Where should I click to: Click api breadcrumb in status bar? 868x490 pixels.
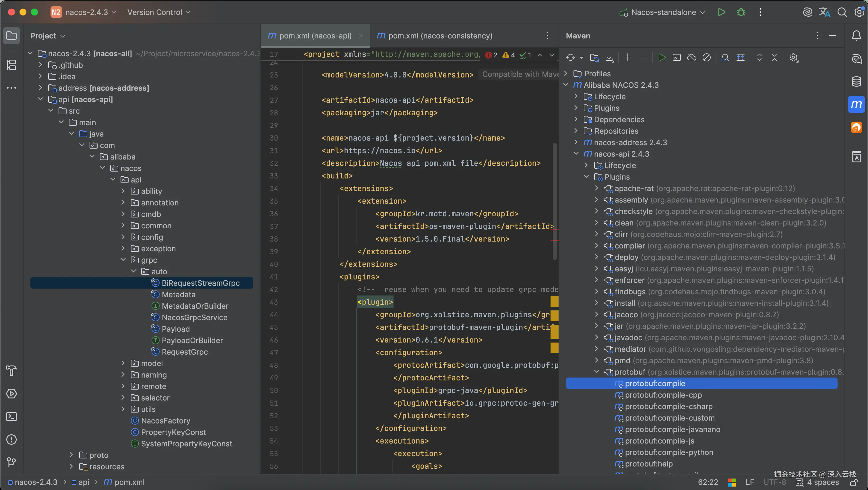81,482
